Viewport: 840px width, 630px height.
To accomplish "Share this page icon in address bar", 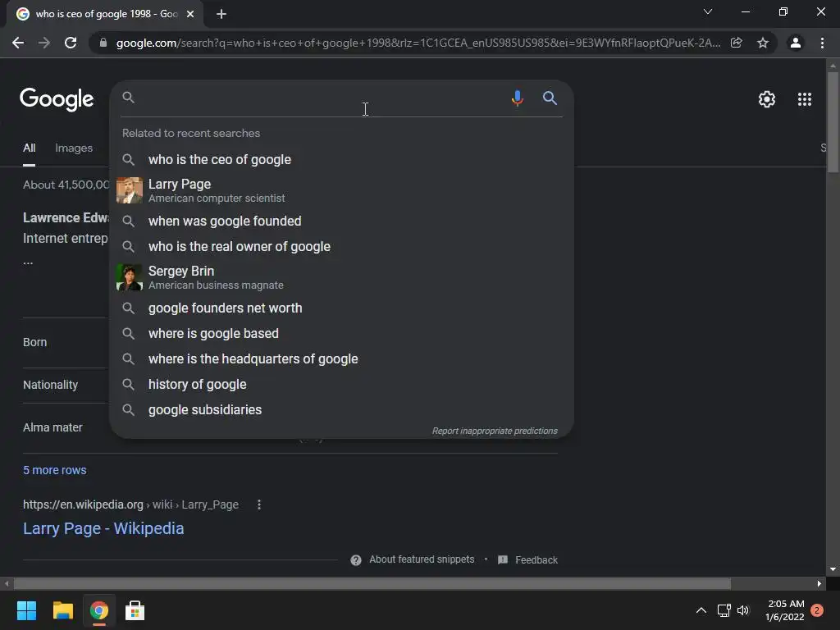I will click(x=737, y=43).
